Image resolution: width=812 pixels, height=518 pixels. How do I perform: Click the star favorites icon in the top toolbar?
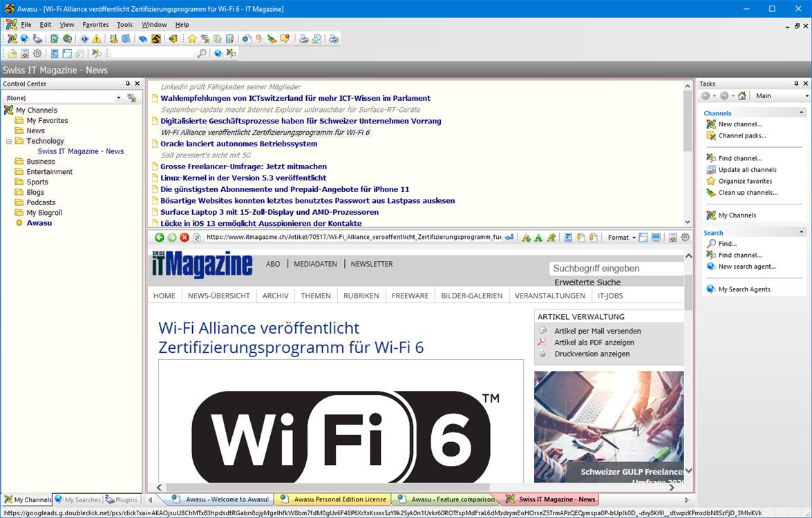point(192,39)
